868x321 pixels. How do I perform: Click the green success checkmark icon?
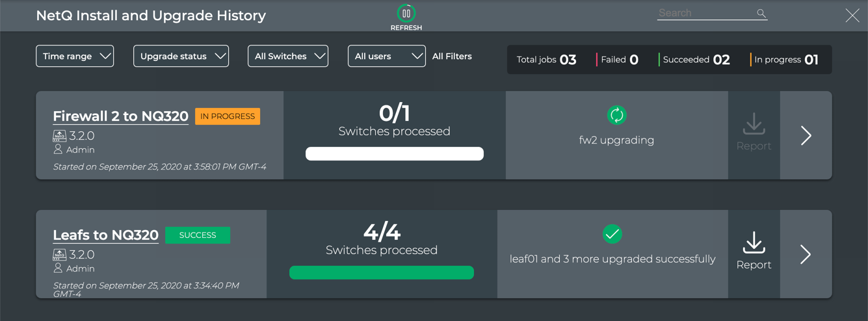pos(612,234)
